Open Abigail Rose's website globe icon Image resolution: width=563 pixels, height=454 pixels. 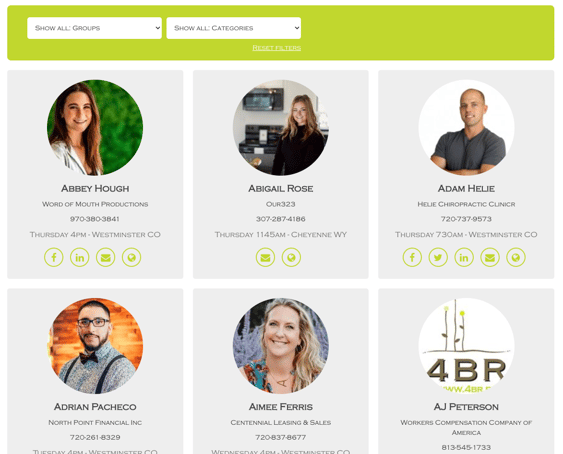coord(291,257)
